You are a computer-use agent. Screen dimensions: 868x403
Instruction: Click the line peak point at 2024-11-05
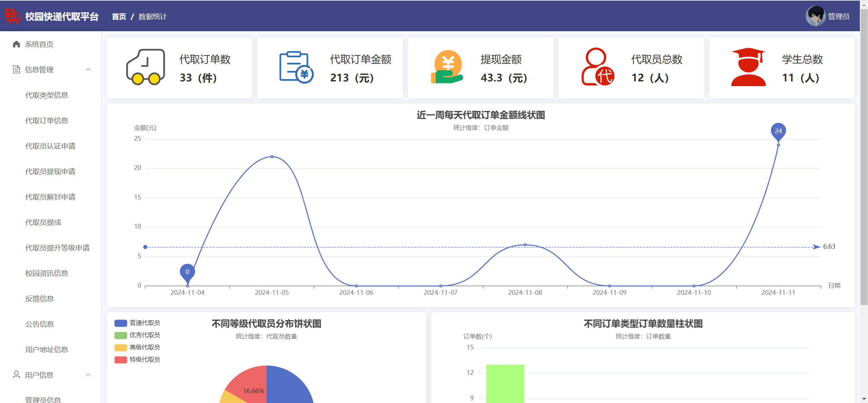272,157
